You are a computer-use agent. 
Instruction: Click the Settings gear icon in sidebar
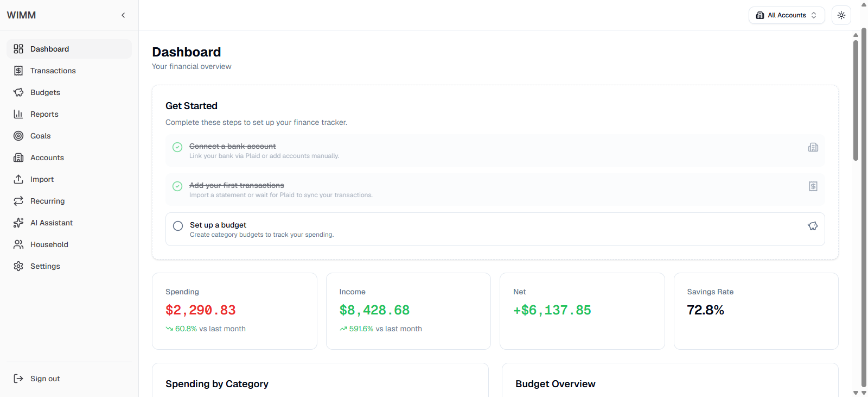pyautogui.click(x=18, y=266)
